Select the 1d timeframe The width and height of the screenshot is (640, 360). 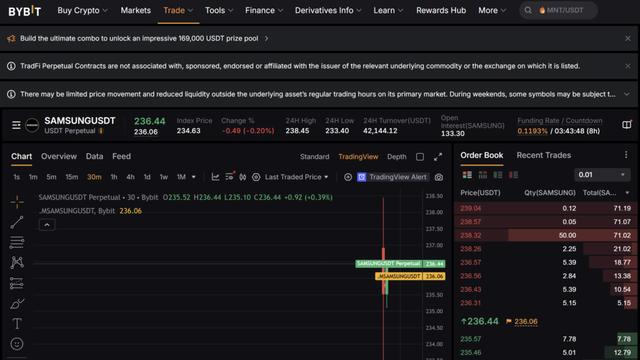click(147, 177)
